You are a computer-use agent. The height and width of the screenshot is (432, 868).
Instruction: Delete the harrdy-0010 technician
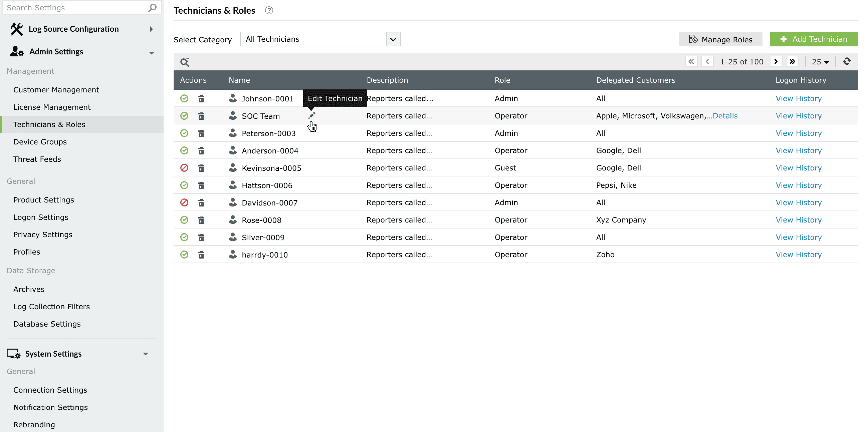click(201, 255)
